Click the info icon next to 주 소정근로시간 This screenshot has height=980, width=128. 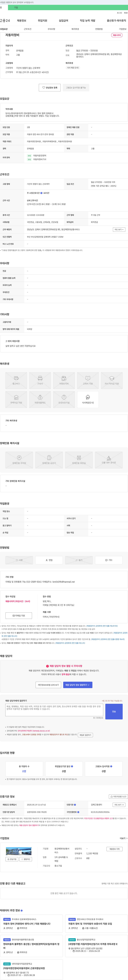point(42,193)
